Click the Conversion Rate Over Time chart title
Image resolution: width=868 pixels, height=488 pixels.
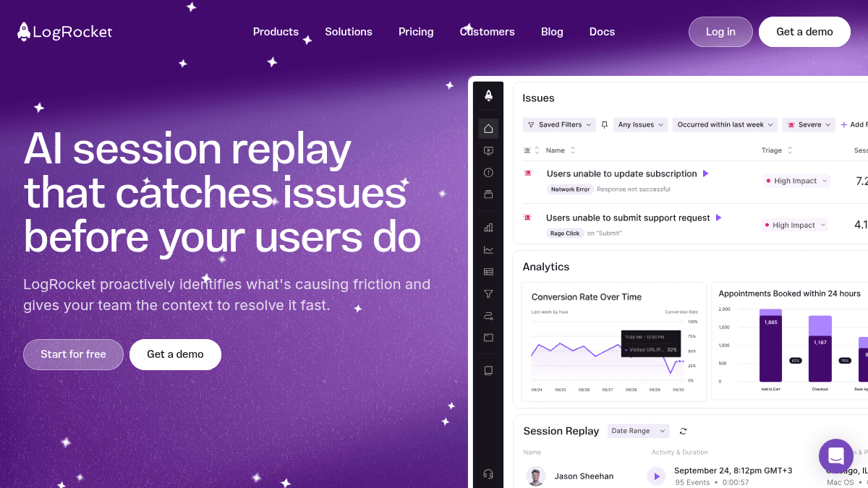(587, 297)
